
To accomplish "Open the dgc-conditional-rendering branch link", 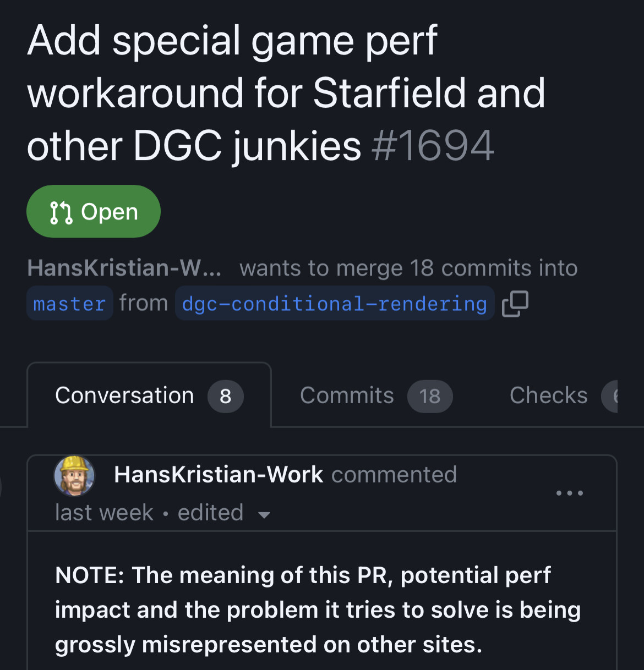I will [334, 304].
